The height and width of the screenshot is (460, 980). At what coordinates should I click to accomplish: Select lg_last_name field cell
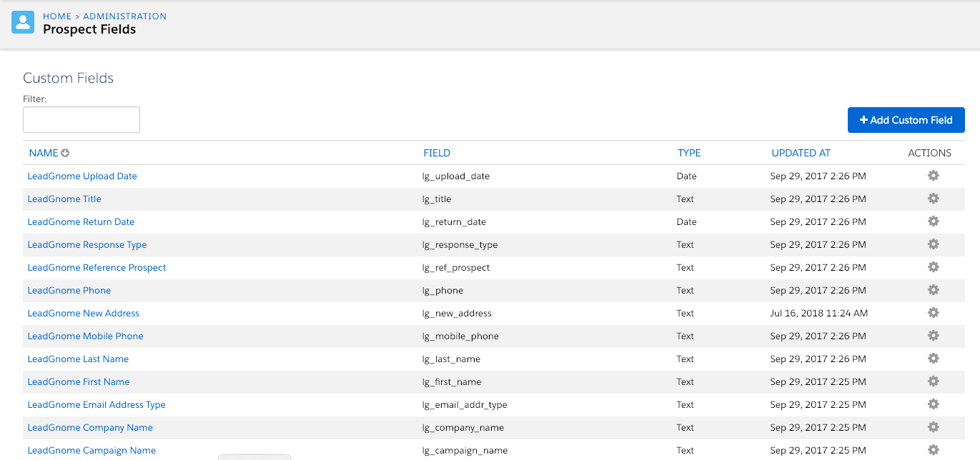pyautogui.click(x=452, y=359)
